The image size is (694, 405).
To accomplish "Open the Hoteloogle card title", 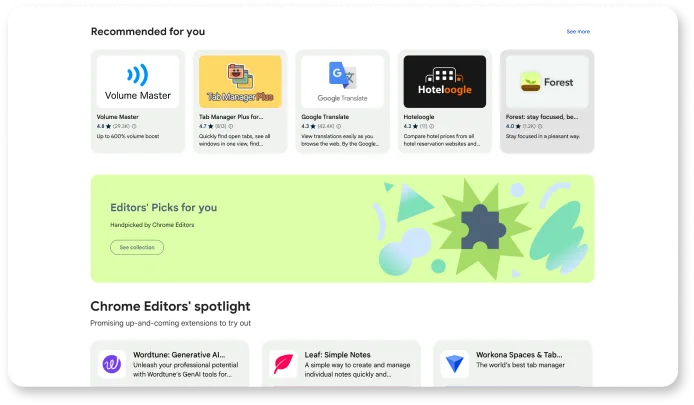I will click(419, 117).
